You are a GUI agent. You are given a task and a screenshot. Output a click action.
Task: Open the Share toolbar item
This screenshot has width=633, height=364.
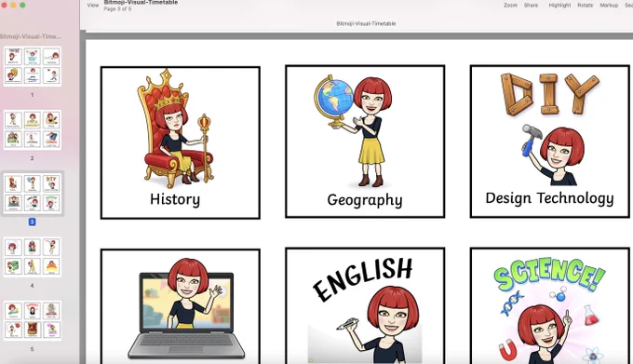click(x=531, y=6)
